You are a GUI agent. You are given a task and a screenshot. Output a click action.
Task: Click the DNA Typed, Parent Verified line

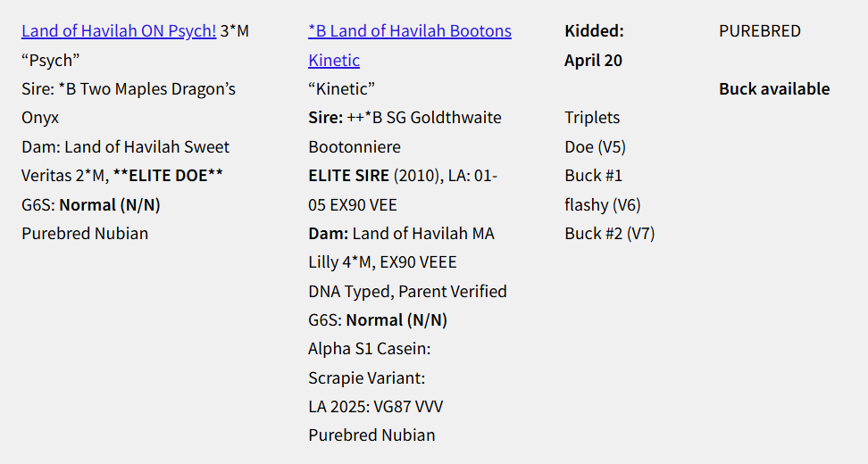click(x=407, y=291)
